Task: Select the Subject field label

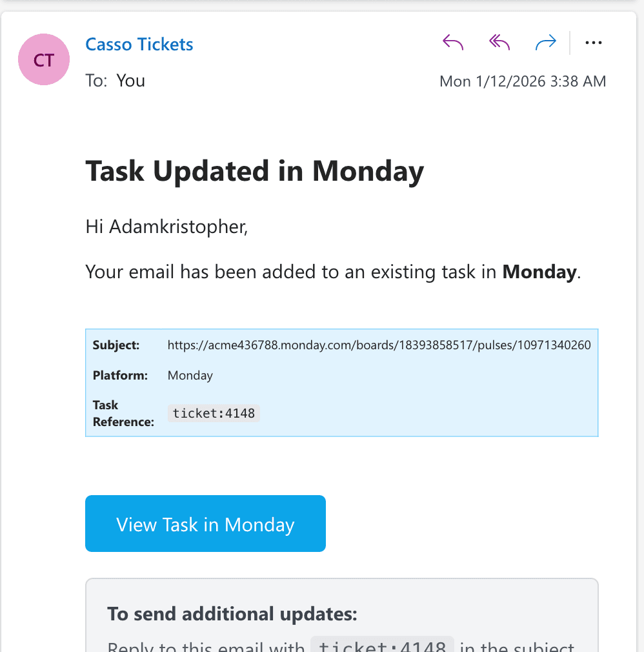Action: (116, 345)
